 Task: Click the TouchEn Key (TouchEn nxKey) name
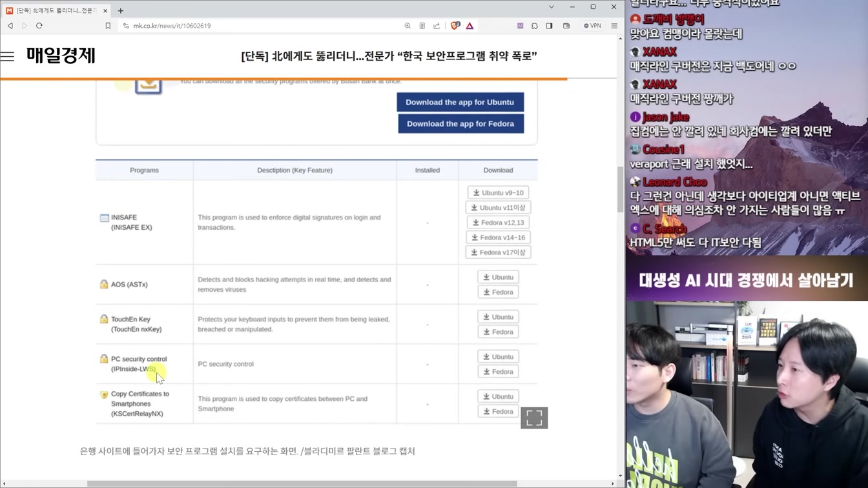click(x=136, y=324)
